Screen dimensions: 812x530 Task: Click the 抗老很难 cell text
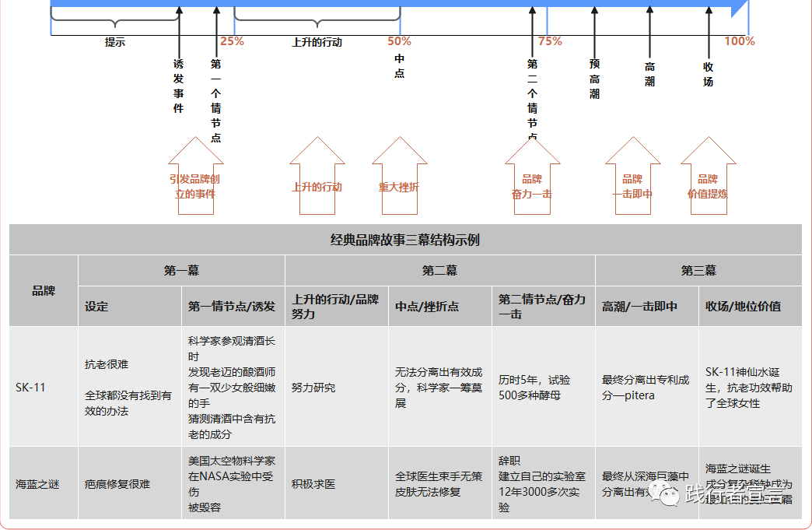pyautogui.click(x=107, y=364)
